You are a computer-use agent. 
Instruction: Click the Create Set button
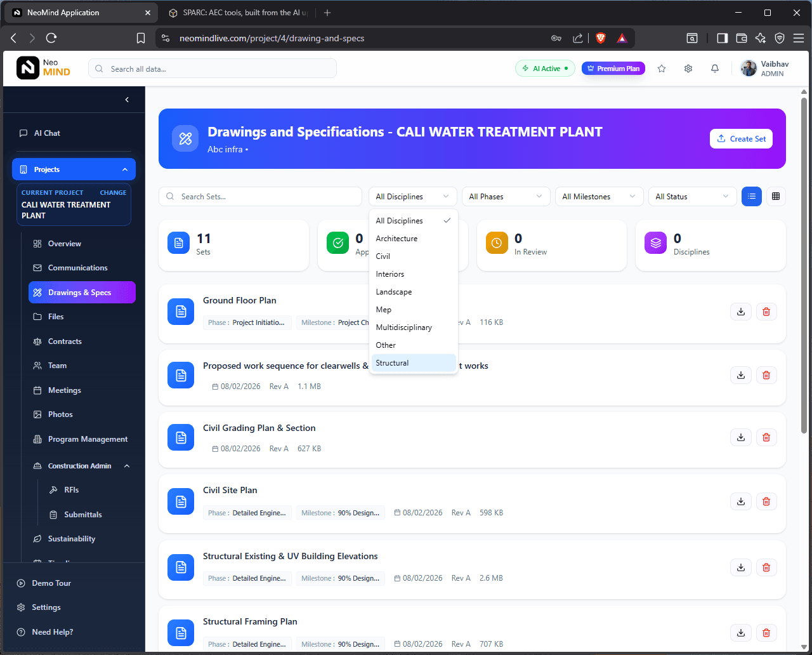(741, 139)
